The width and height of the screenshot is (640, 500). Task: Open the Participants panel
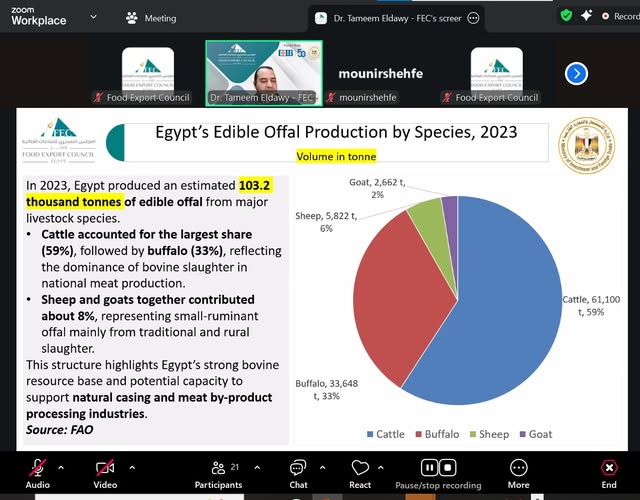pyautogui.click(x=218, y=468)
